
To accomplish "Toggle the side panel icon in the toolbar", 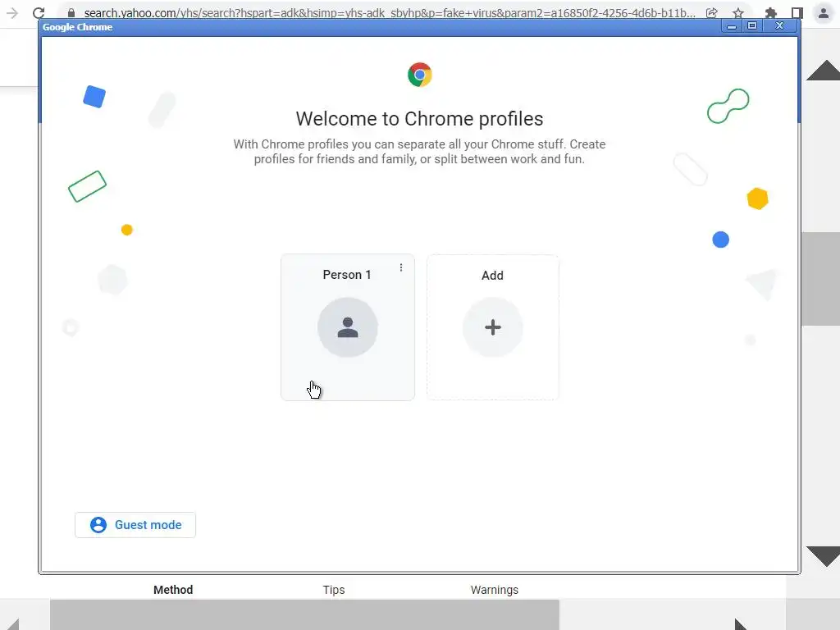I will pyautogui.click(x=797, y=13).
